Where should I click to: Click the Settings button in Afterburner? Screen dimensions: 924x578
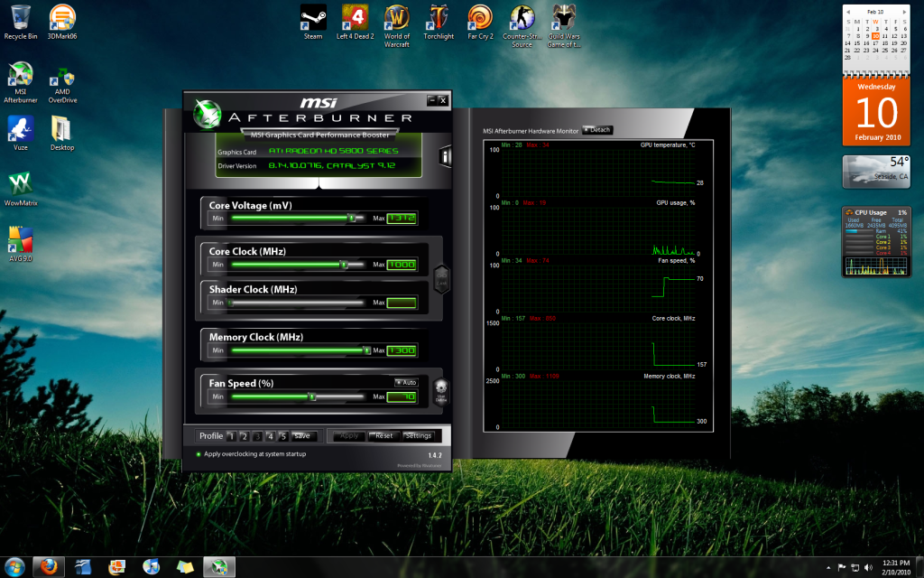pos(418,436)
